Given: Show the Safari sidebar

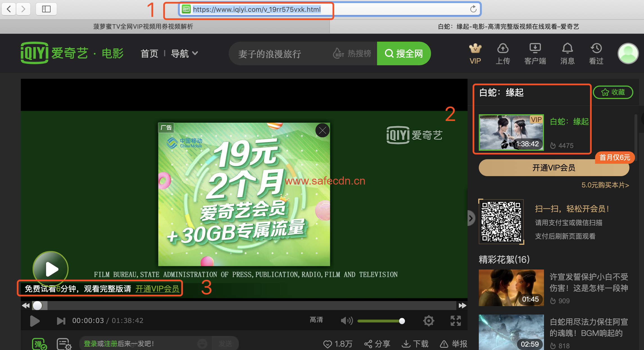Looking at the screenshot, I should [x=46, y=9].
